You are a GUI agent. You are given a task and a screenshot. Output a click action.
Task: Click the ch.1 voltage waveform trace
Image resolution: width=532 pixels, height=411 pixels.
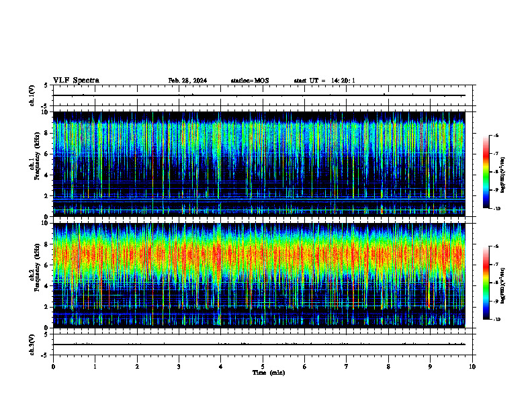[259, 95]
